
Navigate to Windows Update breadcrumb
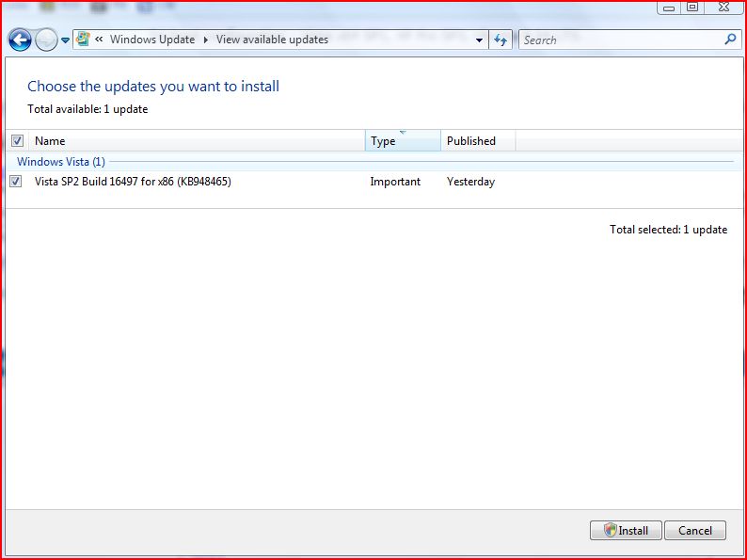click(152, 40)
